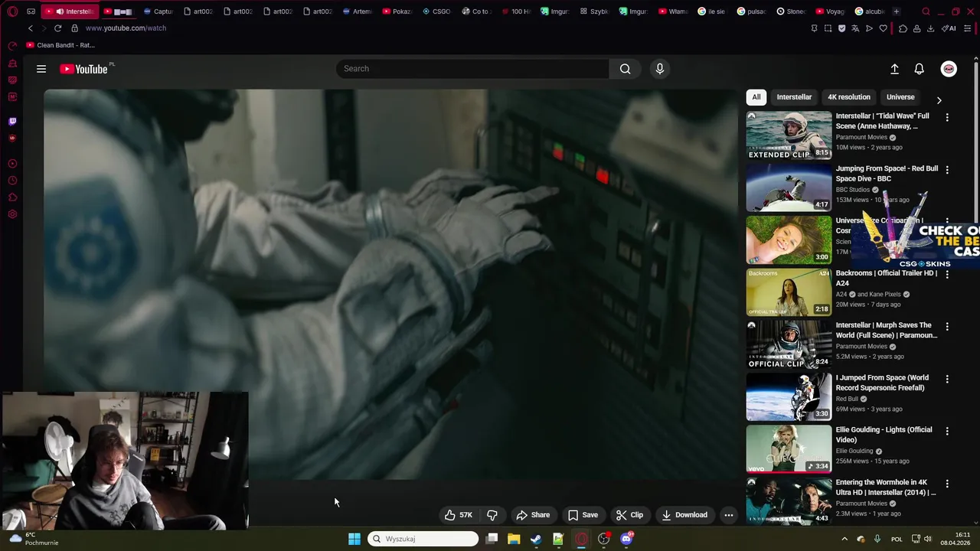Open a new tab with plus button
This screenshot has width=980, height=551.
tap(897, 11)
